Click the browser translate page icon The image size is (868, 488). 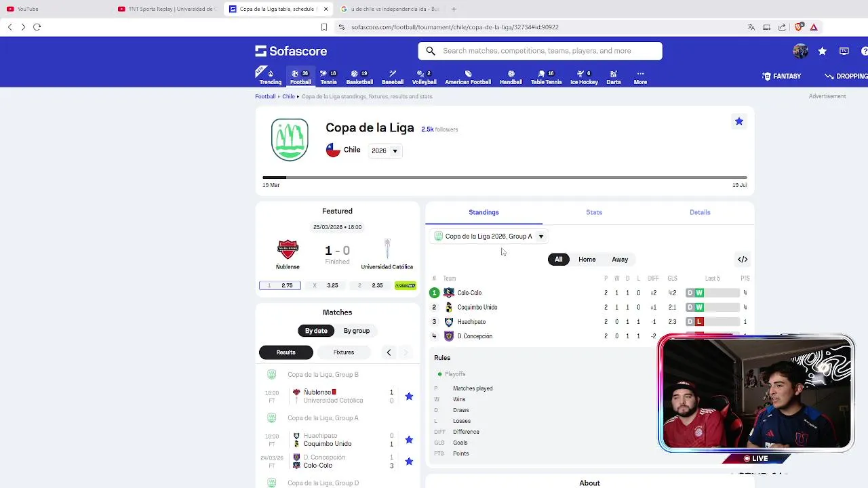point(751,27)
